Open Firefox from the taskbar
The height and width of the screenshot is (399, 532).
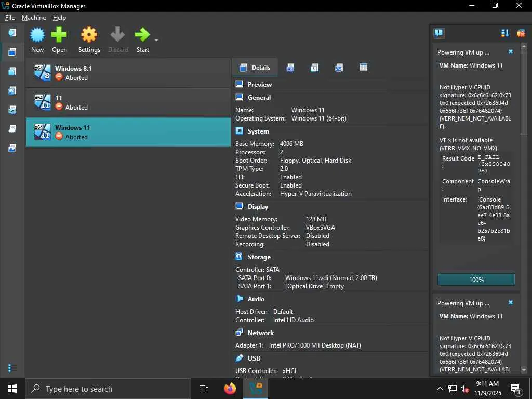tap(230, 389)
